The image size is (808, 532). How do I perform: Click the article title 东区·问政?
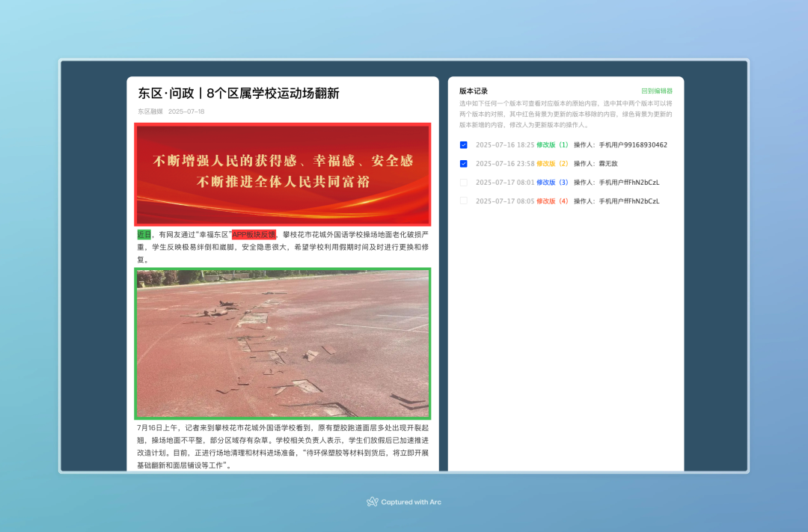click(x=239, y=94)
